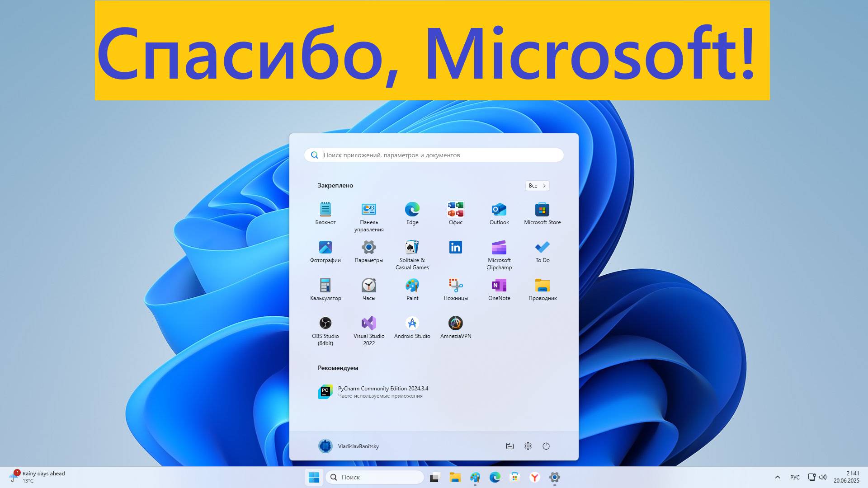Open Yandex Browser from the taskbar

tap(535, 477)
